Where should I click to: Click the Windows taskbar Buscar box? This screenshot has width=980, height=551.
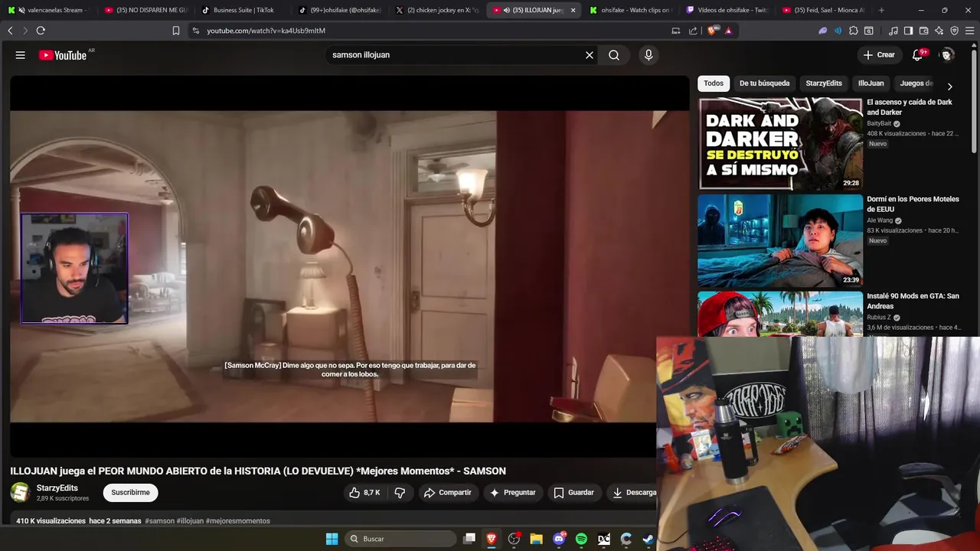[x=400, y=539]
